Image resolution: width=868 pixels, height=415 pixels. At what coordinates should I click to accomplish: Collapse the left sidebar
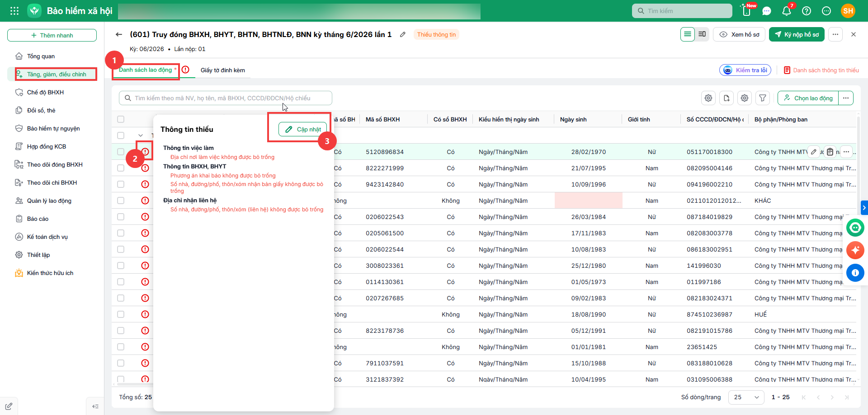tap(95, 406)
